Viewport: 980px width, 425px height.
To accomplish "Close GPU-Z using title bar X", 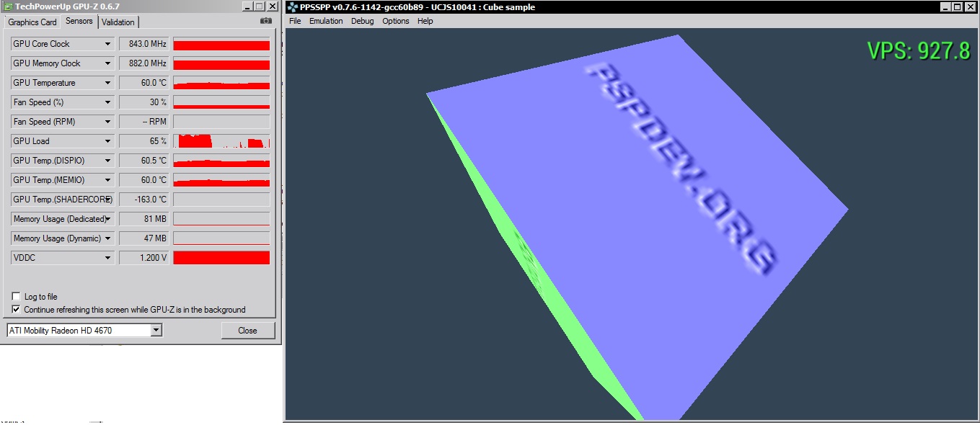I will click(x=272, y=6).
